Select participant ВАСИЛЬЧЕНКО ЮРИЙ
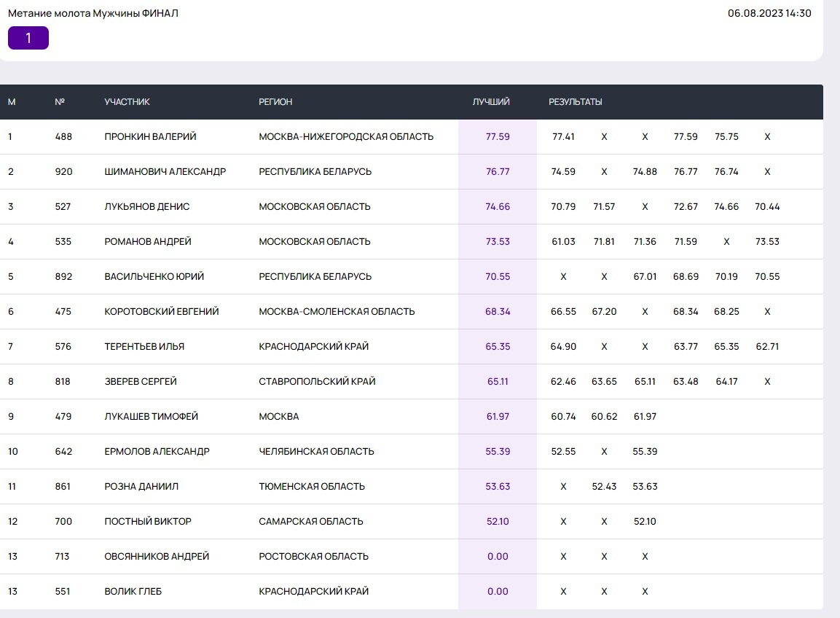 [154, 277]
